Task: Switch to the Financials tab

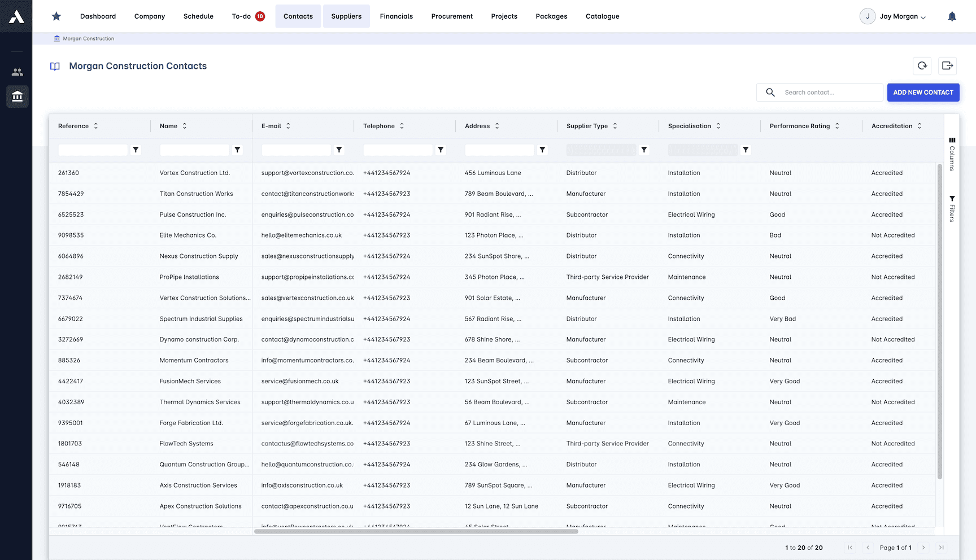Action: 396,16
